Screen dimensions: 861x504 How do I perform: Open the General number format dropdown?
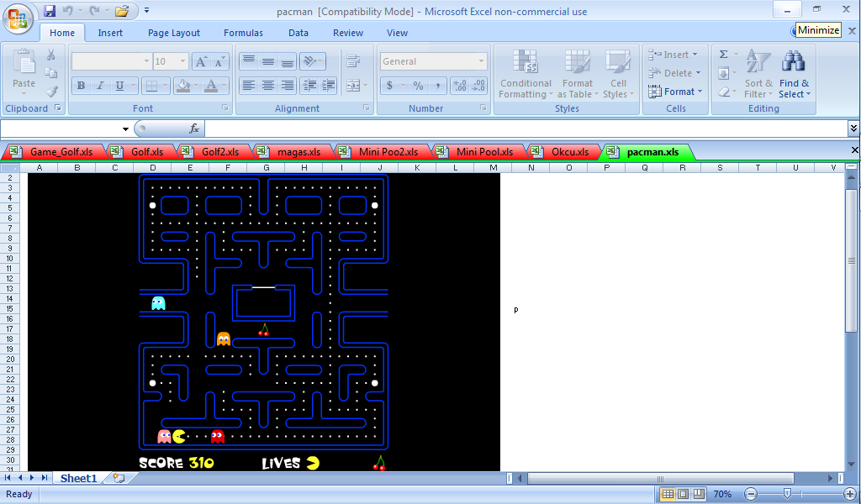(x=481, y=61)
